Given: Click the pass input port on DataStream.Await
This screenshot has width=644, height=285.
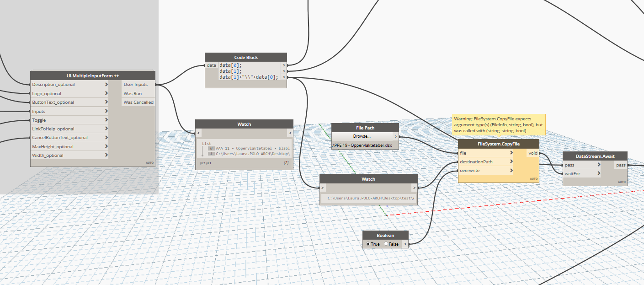Looking at the screenshot, I should tap(582, 165).
